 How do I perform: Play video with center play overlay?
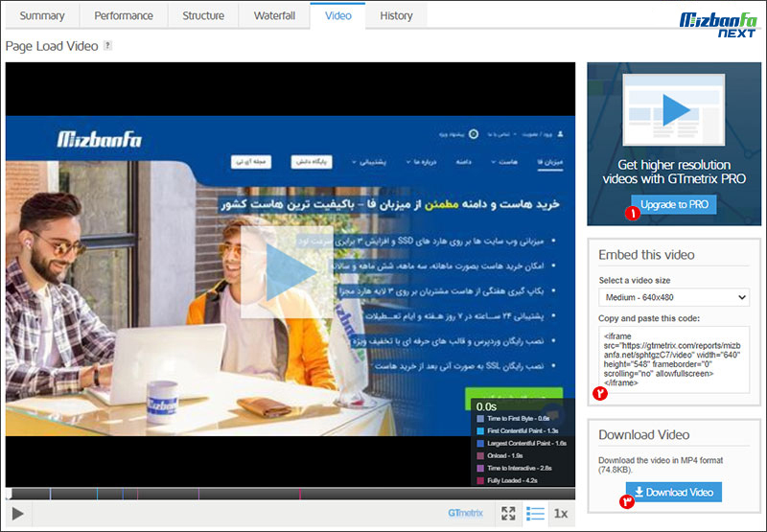pos(288,272)
